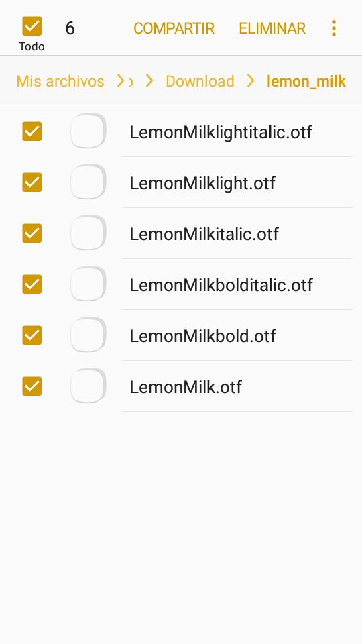The image size is (362, 644).
Task: Click the chevron before Download breadcrumb
Action: coord(149,81)
